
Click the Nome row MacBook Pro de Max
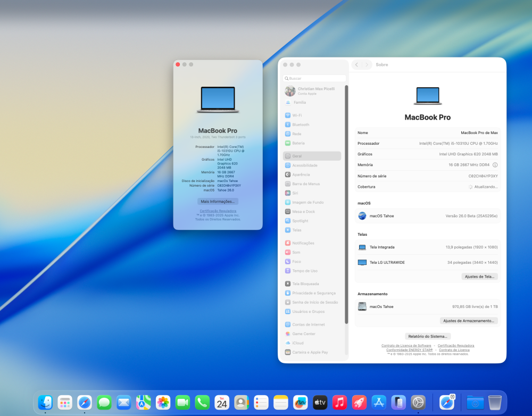pos(428,132)
